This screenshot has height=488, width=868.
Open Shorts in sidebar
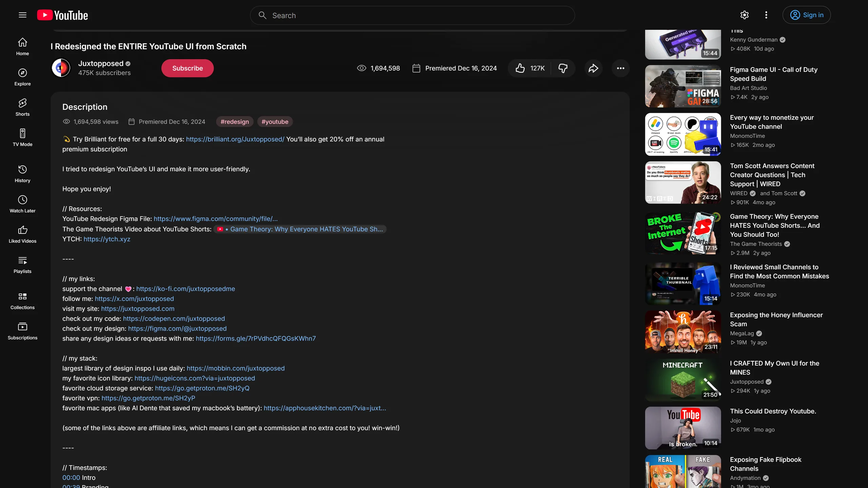(x=22, y=107)
